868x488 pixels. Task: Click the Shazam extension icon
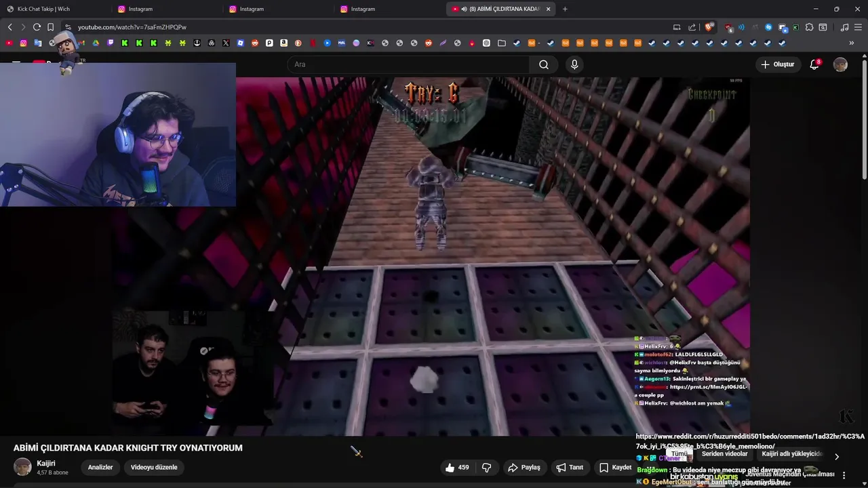768,27
